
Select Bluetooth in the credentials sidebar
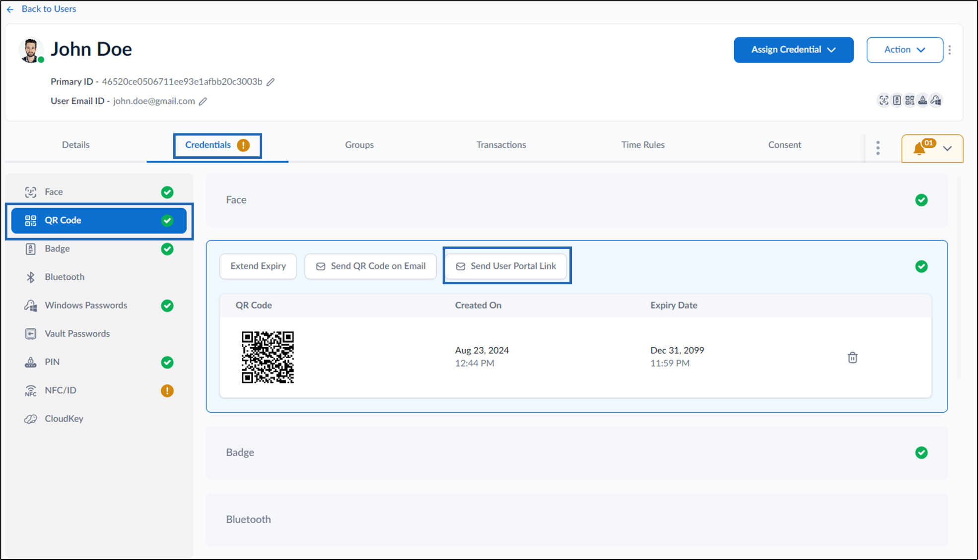[99, 277]
